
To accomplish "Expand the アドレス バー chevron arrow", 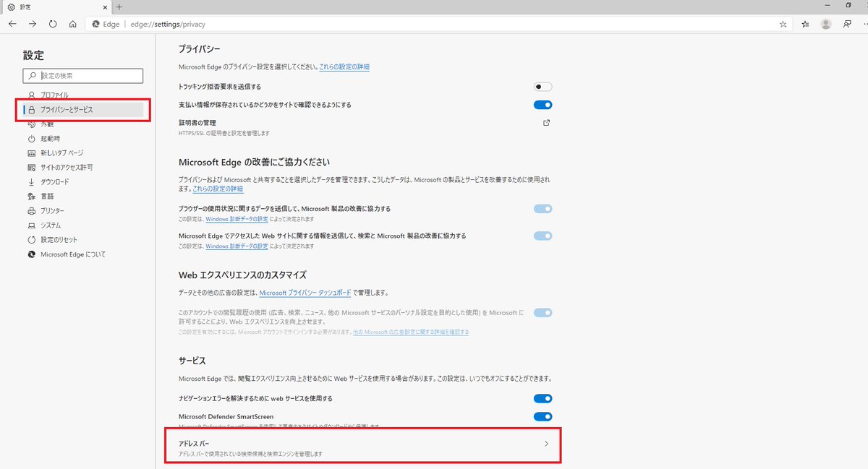I will click(547, 444).
